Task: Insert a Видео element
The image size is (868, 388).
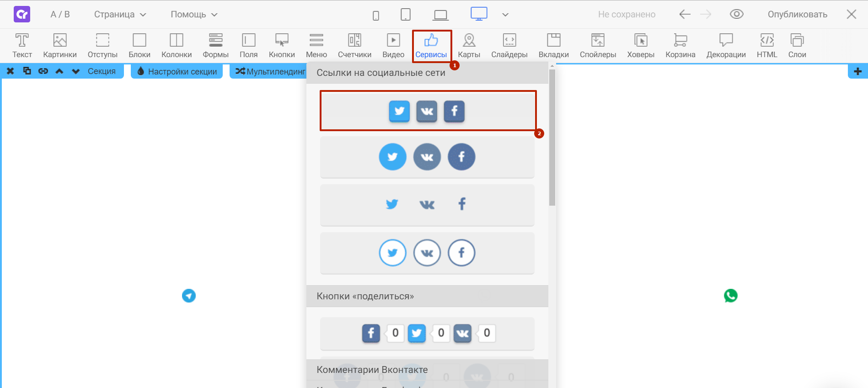Action: [x=393, y=46]
